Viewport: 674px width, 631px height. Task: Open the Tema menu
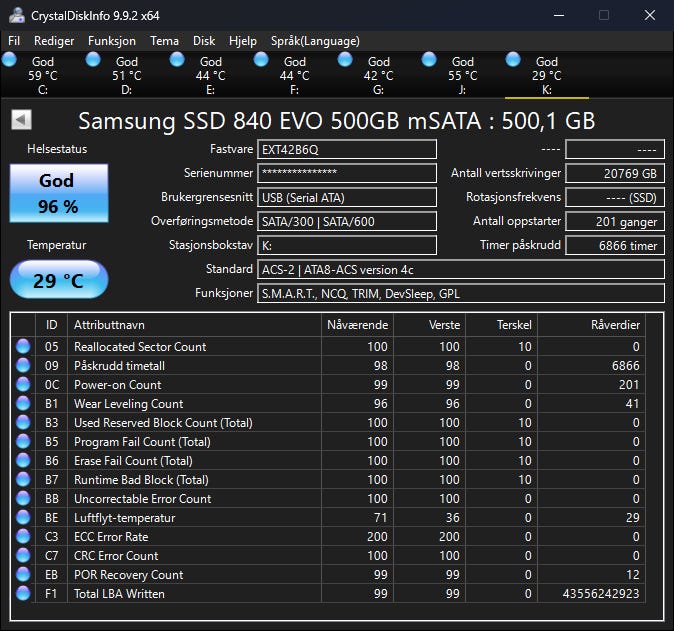(164, 41)
